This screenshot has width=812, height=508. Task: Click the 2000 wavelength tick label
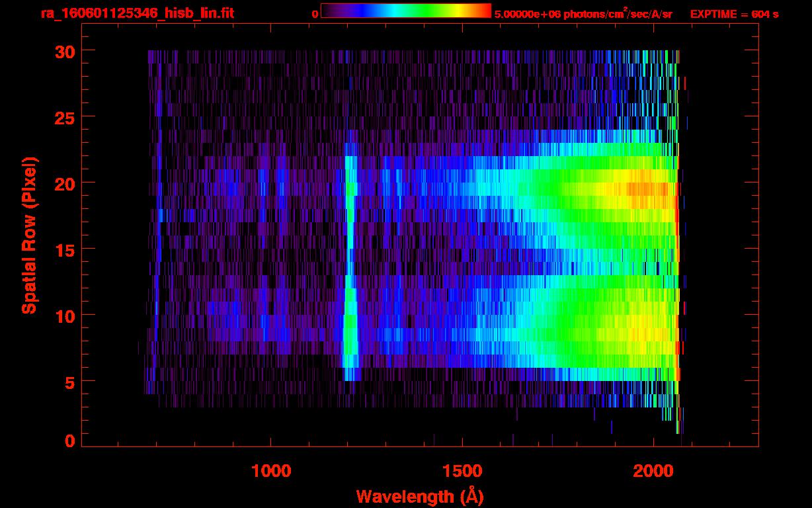(x=653, y=471)
